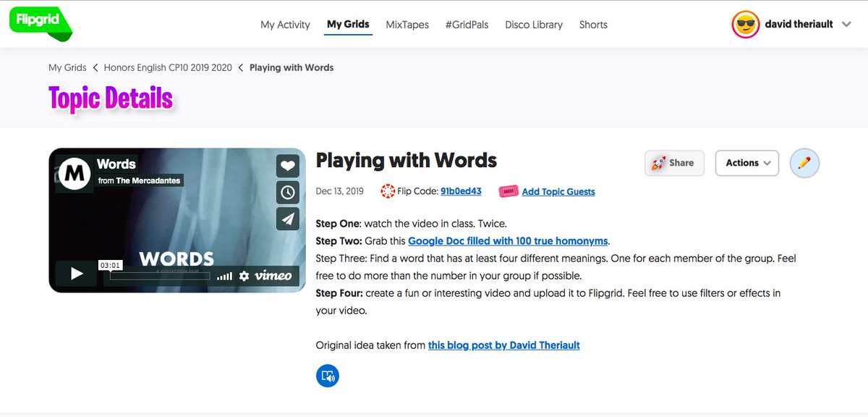Image resolution: width=868 pixels, height=417 pixels.
Task: Open the #GridPals section
Action: pos(467,25)
